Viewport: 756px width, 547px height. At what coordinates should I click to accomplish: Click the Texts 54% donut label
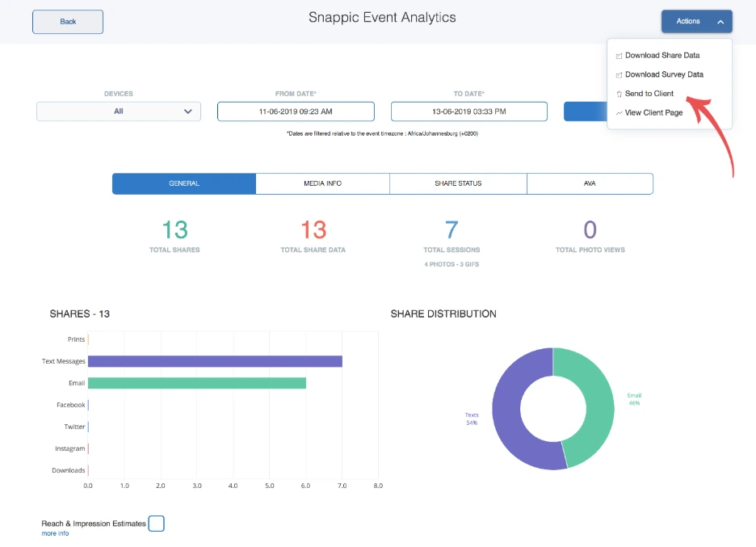(x=472, y=419)
